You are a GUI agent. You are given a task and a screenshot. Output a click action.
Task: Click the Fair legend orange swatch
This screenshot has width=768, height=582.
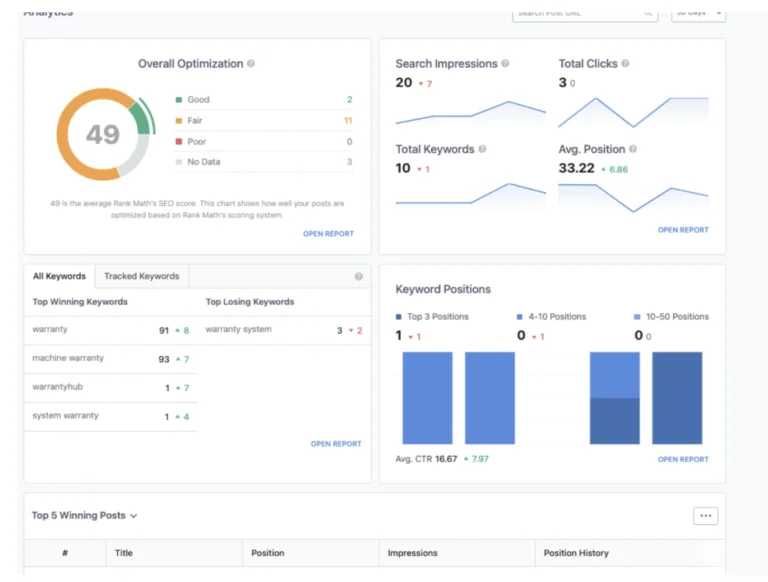(179, 121)
